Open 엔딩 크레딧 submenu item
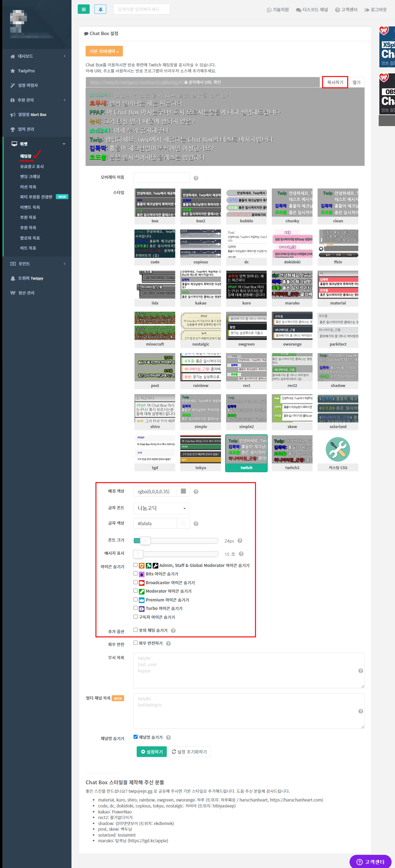The height and width of the screenshot is (868, 395). [30, 177]
